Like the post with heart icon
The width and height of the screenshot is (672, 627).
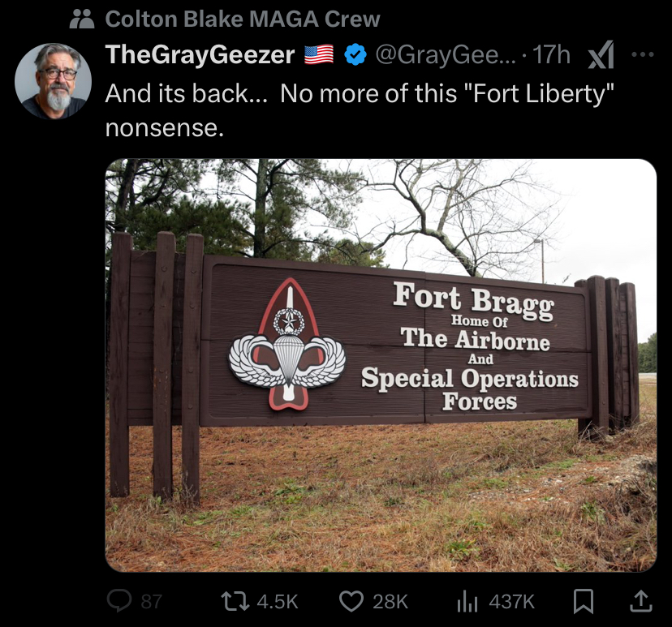[x=351, y=601]
